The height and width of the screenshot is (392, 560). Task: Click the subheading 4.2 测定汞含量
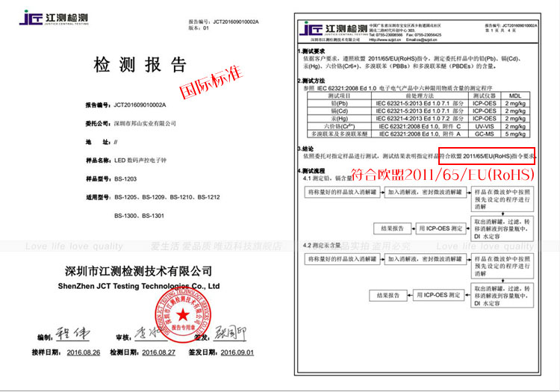click(321, 245)
